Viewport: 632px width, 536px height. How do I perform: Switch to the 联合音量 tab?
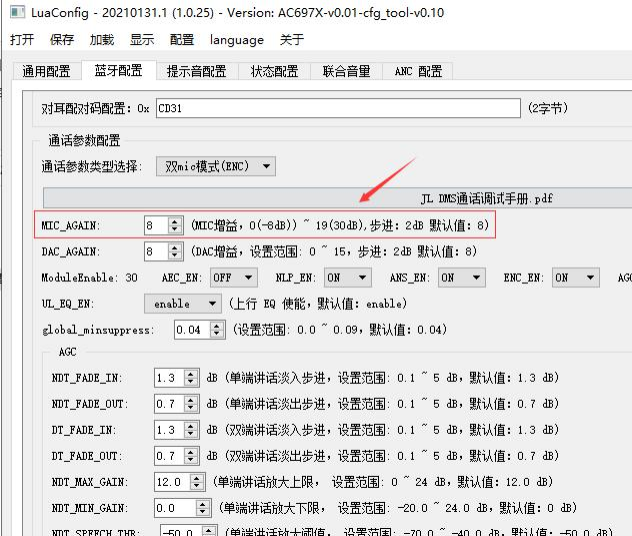pos(347,71)
